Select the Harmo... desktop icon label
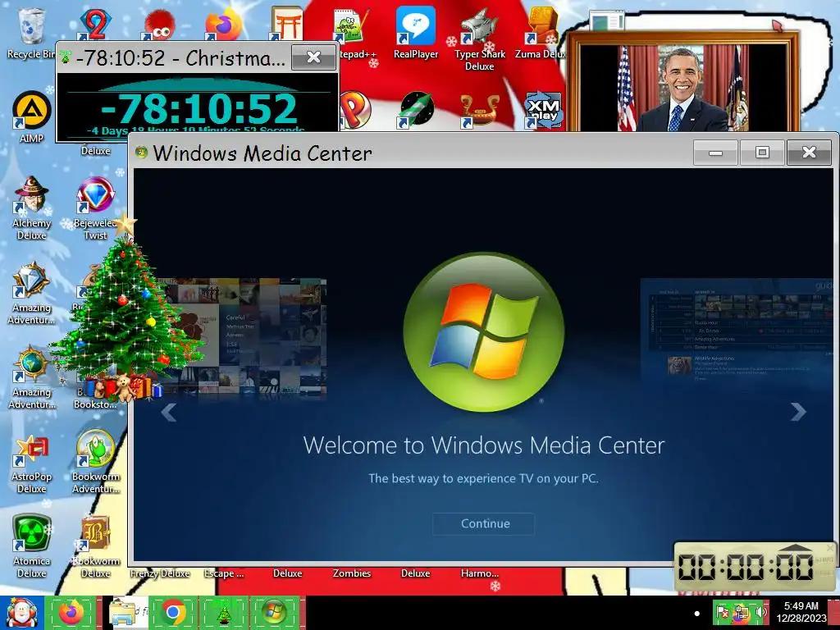 [479, 573]
